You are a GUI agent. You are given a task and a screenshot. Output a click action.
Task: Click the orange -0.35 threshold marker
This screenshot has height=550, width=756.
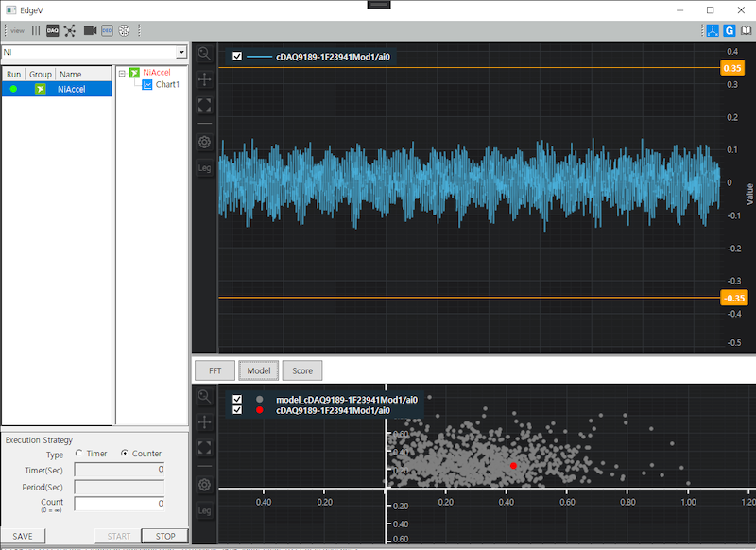[x=734, y=298]
